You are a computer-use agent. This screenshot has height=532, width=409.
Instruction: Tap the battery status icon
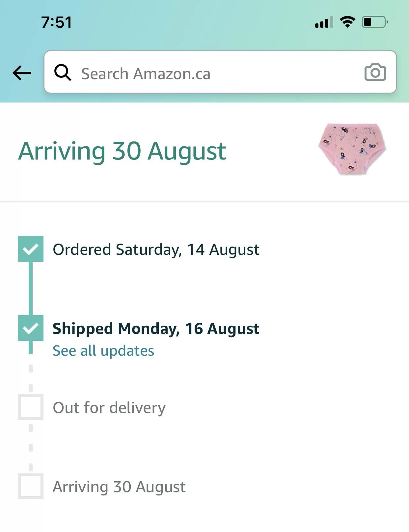click(x=375, y=22)
